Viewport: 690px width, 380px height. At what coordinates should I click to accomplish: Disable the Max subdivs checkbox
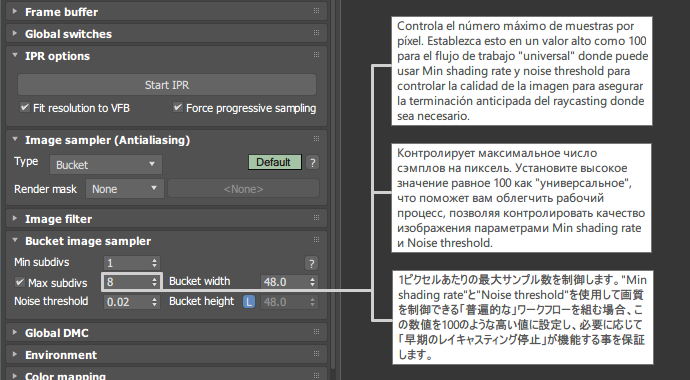point(19,282)
